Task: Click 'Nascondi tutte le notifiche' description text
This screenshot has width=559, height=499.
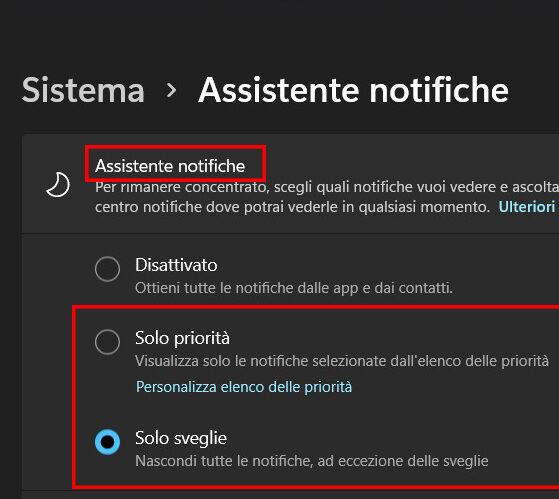Action: pyautogui.click(x=312, y=461)
